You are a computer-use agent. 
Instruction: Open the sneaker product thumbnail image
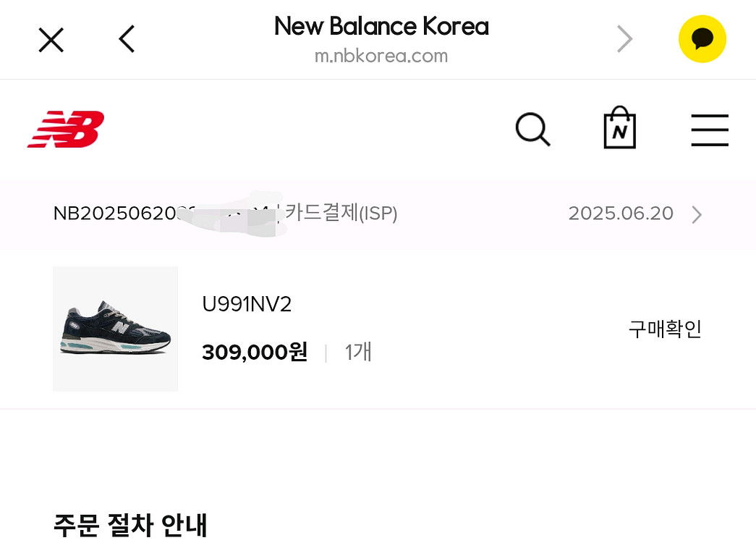click(115, 328)
